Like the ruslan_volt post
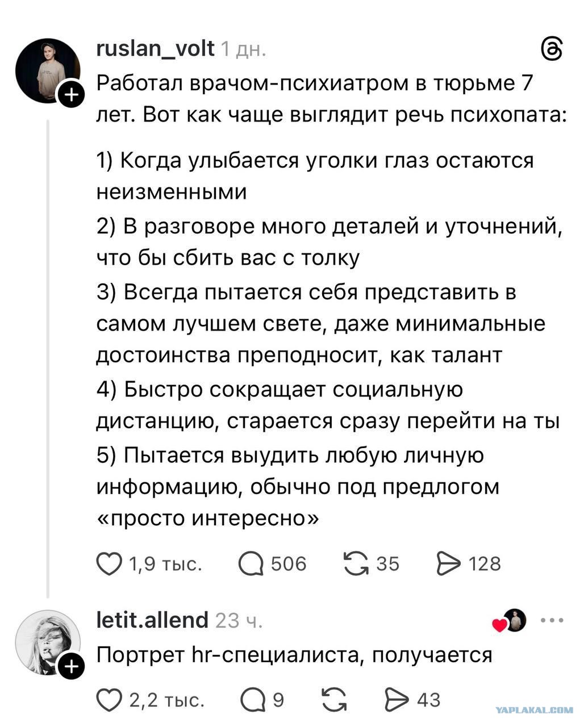 point(109,563)
